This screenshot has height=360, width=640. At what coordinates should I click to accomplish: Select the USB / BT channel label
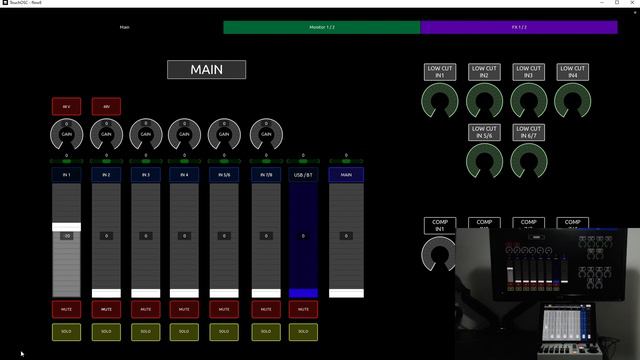303,175
